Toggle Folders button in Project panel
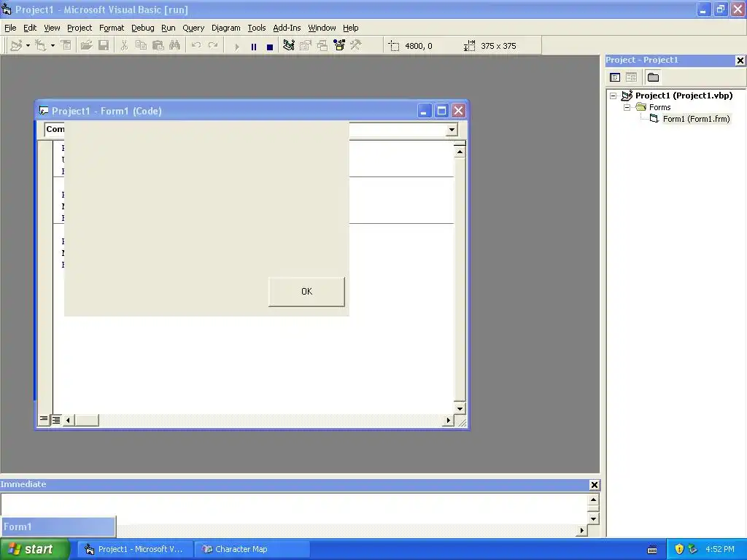Image resolution: width=747 pixels, height=560 pixels. 653,77
